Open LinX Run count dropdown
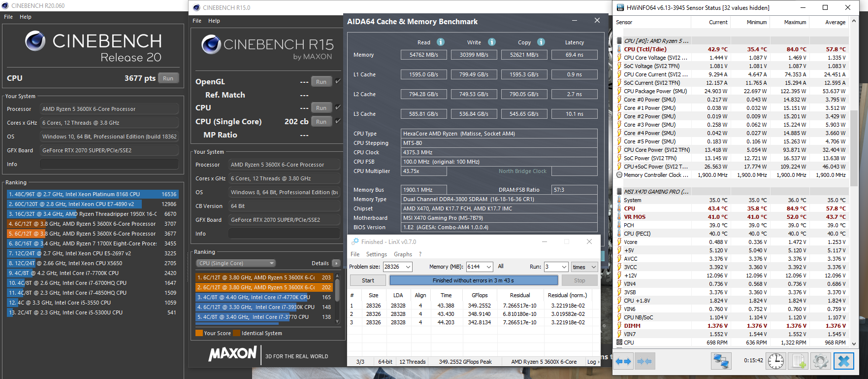This screenshot has width=868, height=379. coord(564,267)
